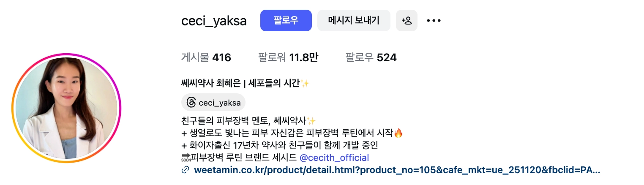Click the Threads logo icon in badge
Image resolution: width=644 pixels, height=185 pixels.
click(x=191, y=103)
